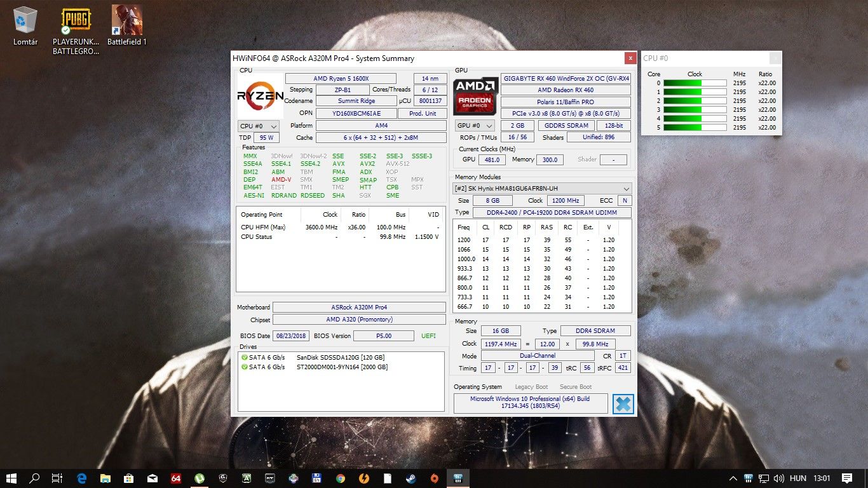
Task: Switch to the HWiNFO taskbar button
Action: (458, 478)
